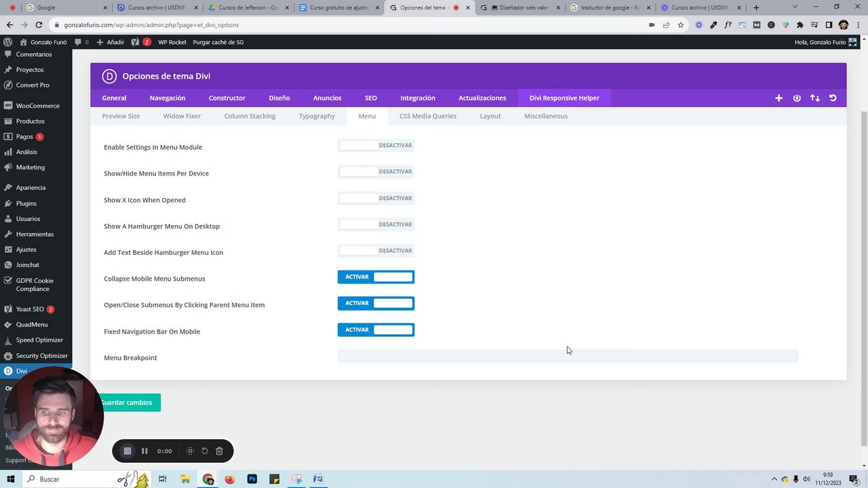Toggle Enable Settings In Menu Module switch
The width and height of the screenshot is (868, 488).
376,146
